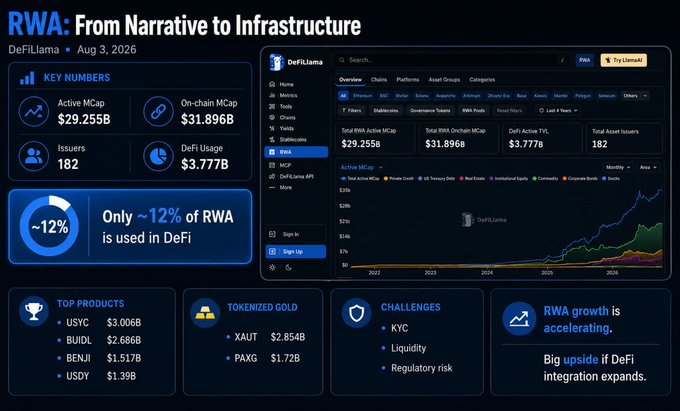
Task: Go to Chains in the left sidebar
Action: [x=282, y=117]
